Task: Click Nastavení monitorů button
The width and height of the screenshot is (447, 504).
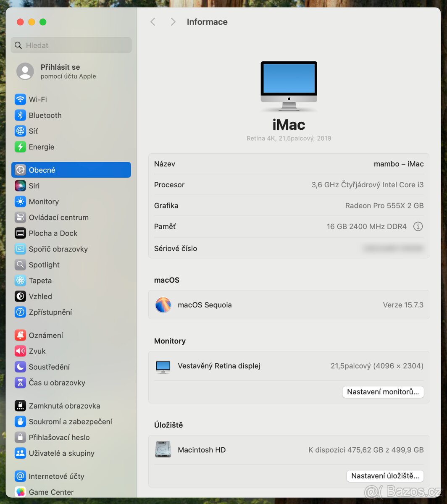Action: [383, 392]
